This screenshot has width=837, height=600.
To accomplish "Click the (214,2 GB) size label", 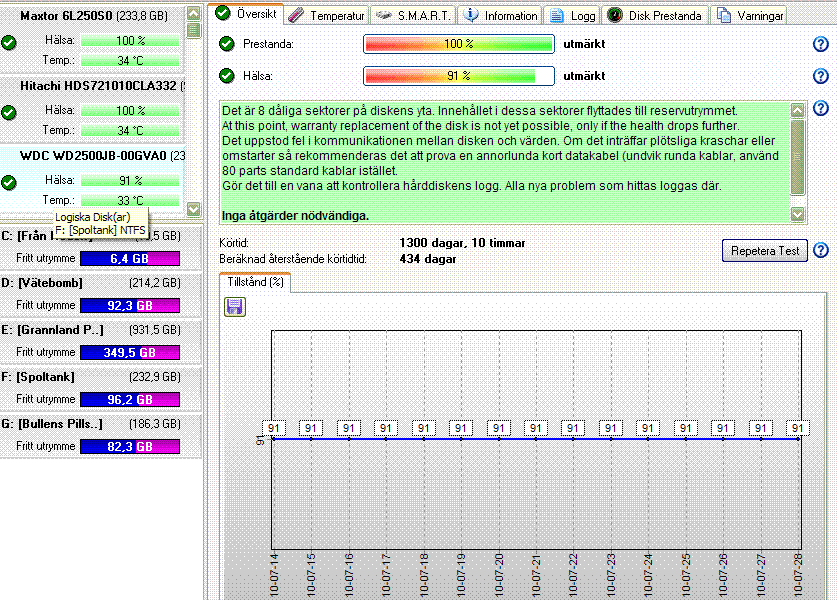I will click(x=155, y=283).
